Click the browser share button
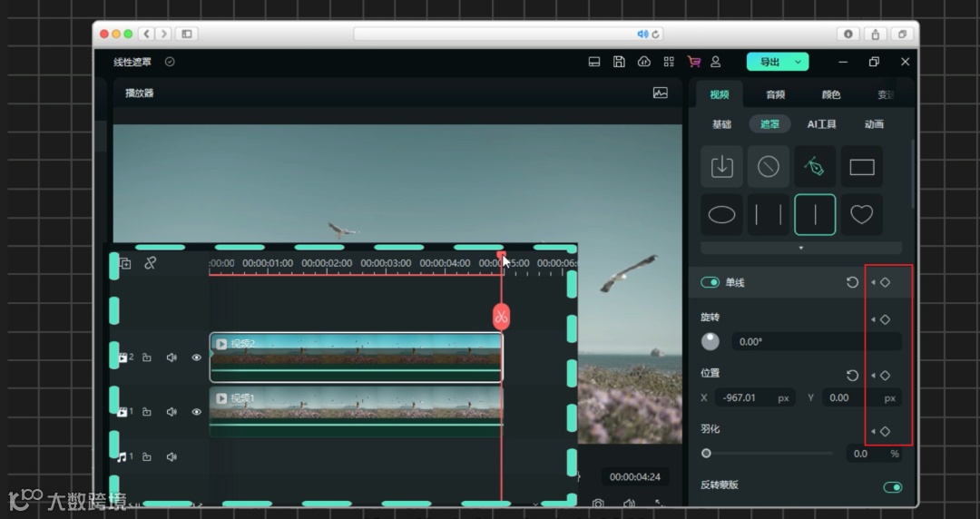The width and height of the screenshot is (980, 519). coord(875,34)
